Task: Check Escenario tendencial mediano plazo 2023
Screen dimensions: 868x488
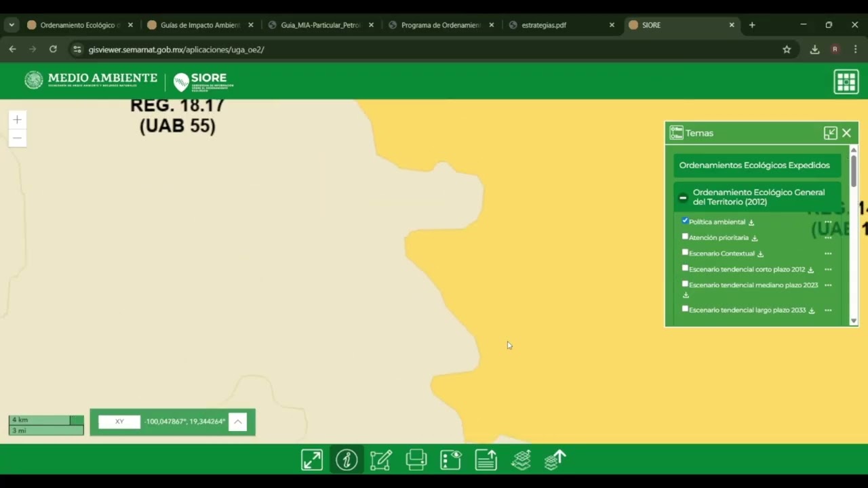Action: (x=685, y=284)
